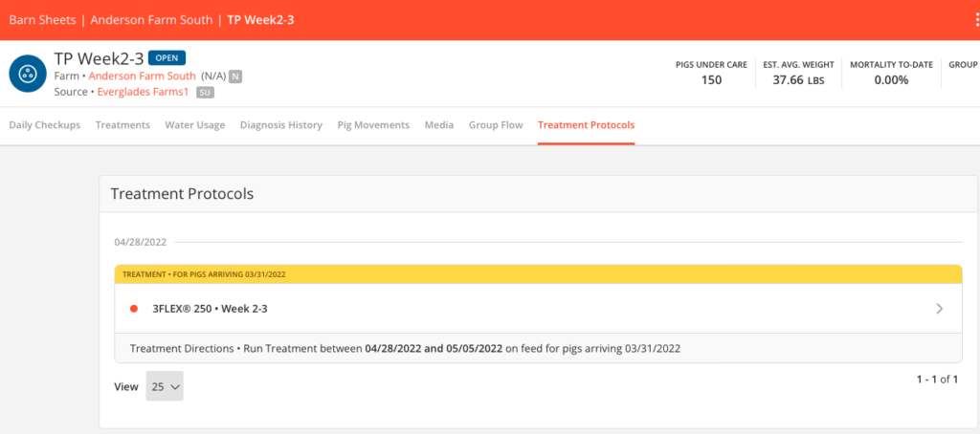The image size is (980, 434).
Task: Open the Group Flow tab
Action: [x=497, y=125]
